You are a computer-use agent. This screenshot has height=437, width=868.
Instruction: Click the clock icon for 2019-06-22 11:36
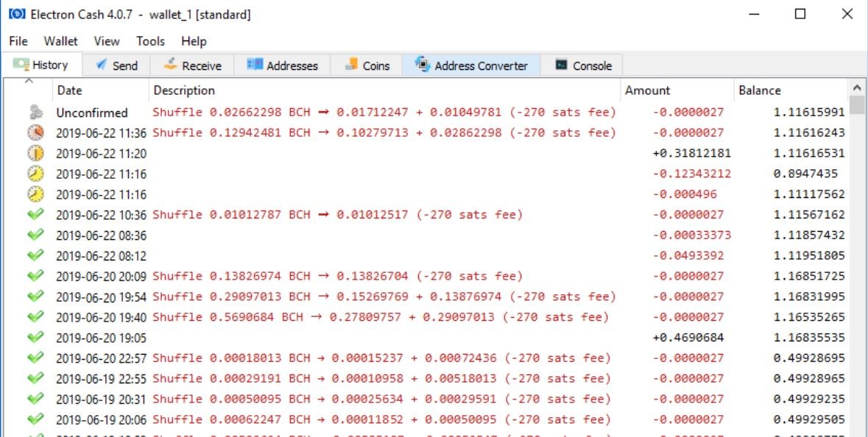[35, 132]
